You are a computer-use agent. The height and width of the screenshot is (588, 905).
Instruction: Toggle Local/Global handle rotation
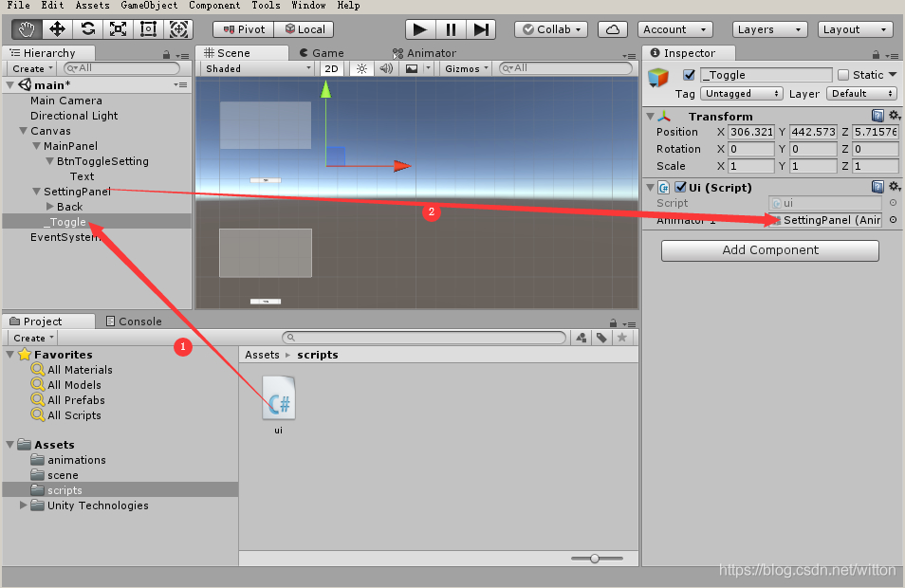coord(305,29)
